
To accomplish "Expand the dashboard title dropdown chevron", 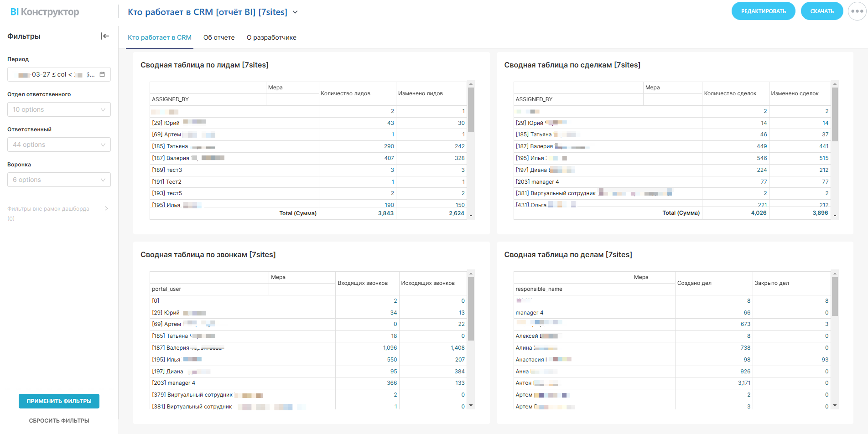I will (295, 12).
